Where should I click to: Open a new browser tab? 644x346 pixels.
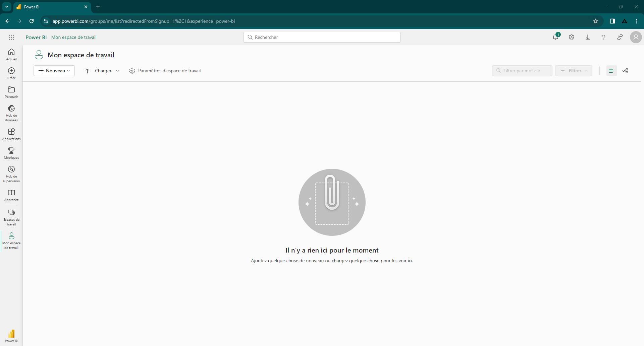click(x=98, y=7)
